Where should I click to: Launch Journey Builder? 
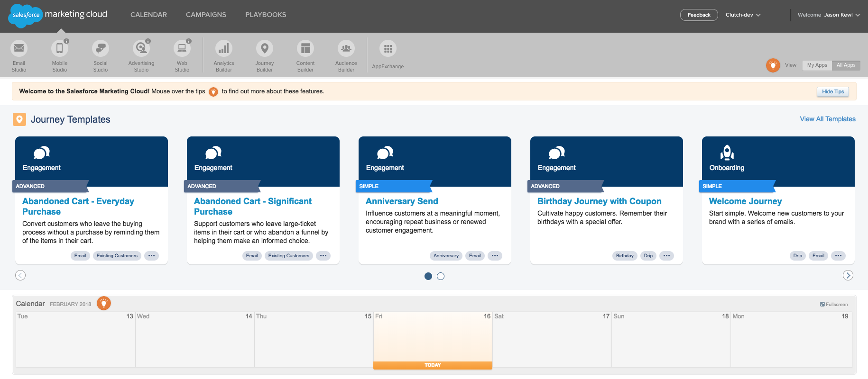tap(265, 55)
